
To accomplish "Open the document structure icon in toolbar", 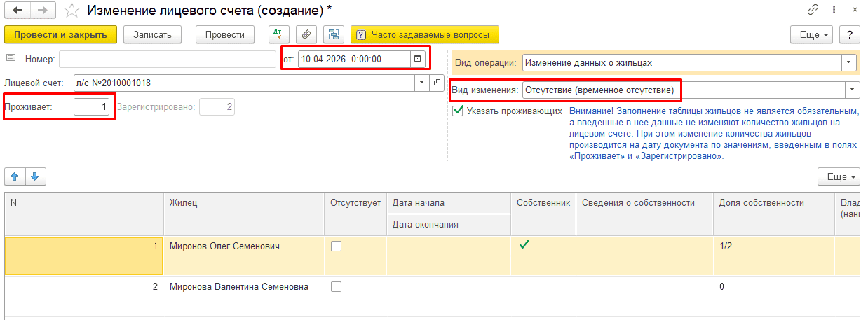I will (334, 34).
